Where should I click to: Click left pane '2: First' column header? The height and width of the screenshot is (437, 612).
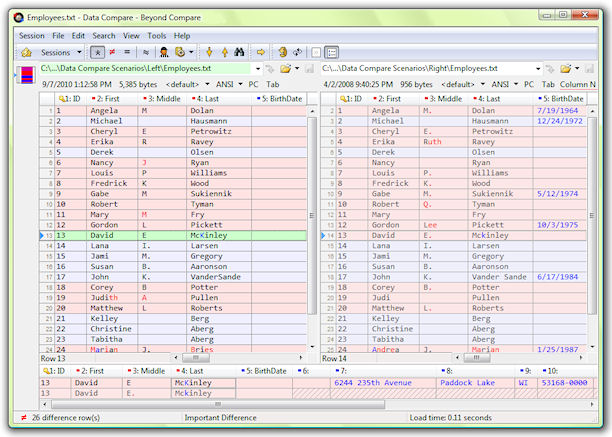coord(112,99)
